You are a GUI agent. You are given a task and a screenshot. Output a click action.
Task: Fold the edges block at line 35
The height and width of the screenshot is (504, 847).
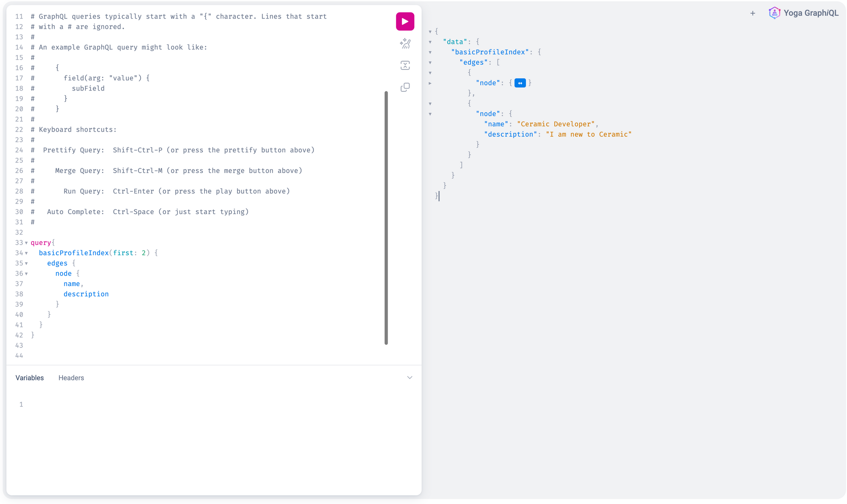pos(26,263)
